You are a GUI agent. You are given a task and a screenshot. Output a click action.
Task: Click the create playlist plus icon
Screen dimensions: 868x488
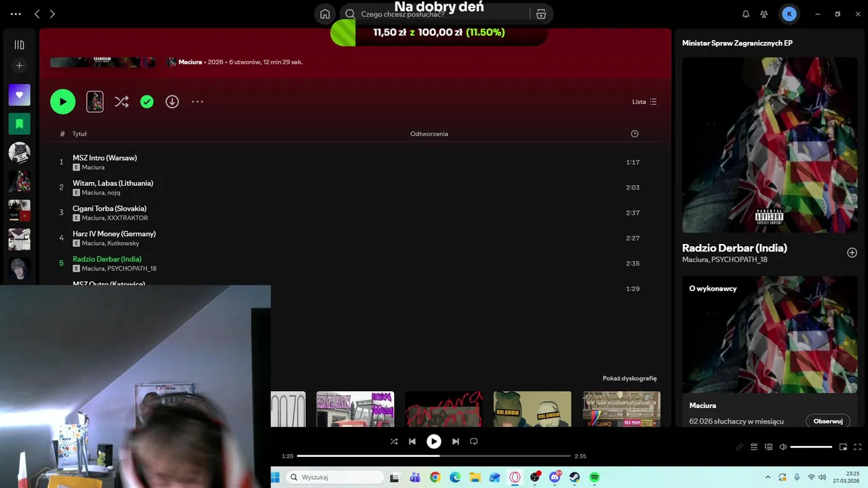(19, 66)
